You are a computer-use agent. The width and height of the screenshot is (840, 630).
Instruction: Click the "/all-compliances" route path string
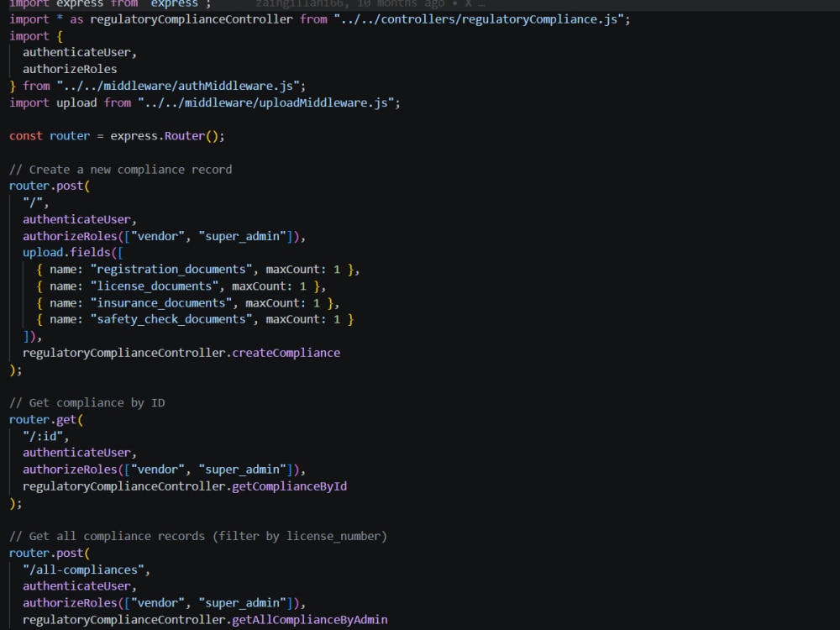point(83,570)
